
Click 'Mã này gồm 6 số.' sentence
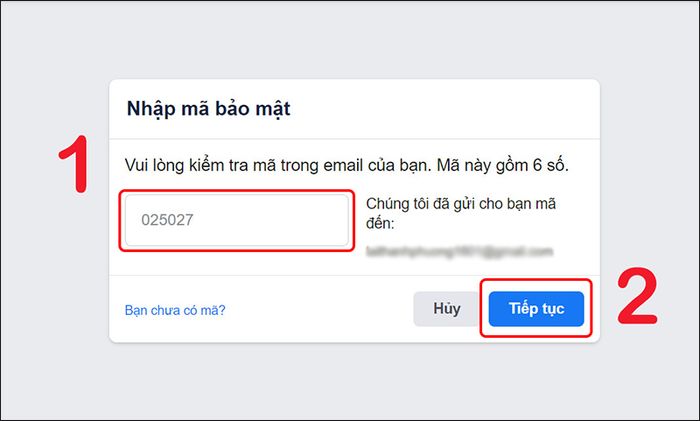point(503,166)
